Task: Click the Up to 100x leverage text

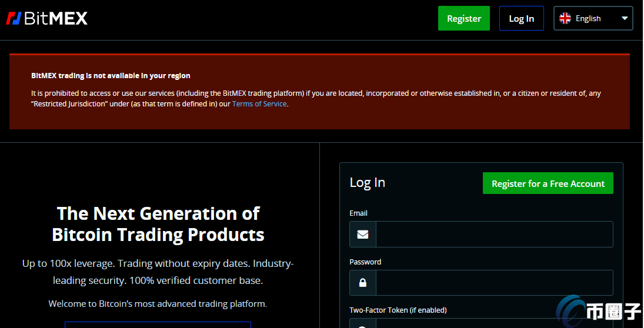Action: pos(158,272)
